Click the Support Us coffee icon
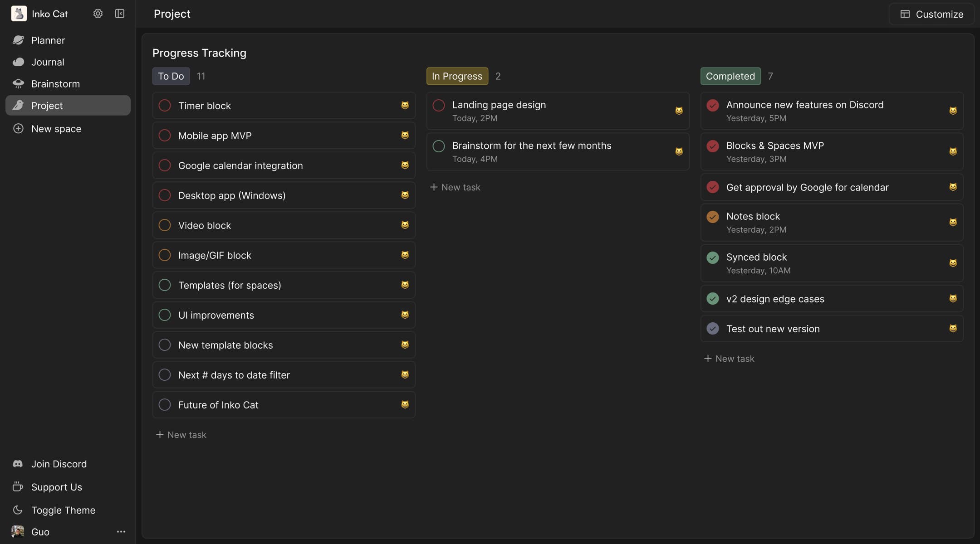Screen dimensions: 980x544 [x=18, y=487]
